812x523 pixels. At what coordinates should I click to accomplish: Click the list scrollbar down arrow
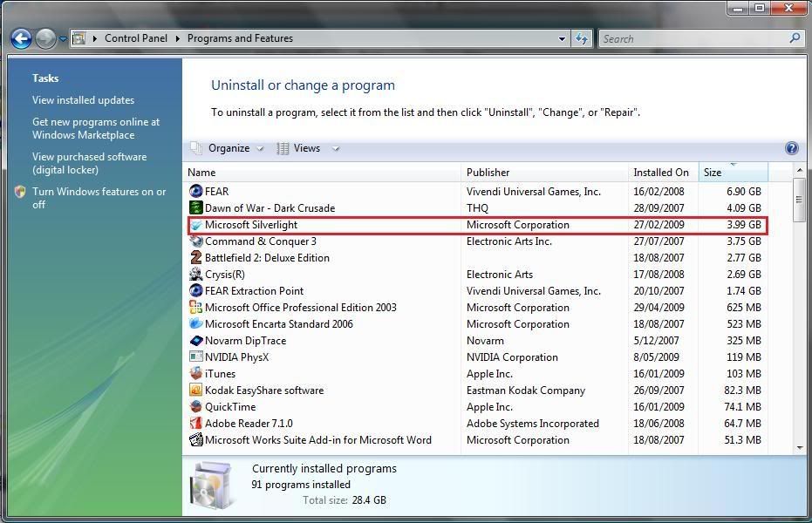point(799,448)
